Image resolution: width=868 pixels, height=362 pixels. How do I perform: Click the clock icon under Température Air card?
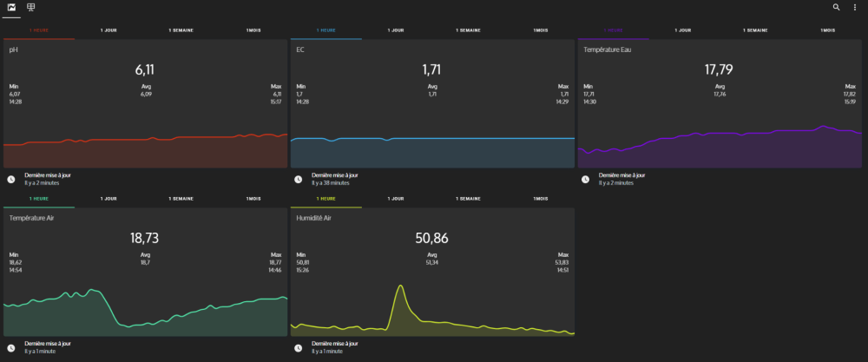[x=11, y=348]
